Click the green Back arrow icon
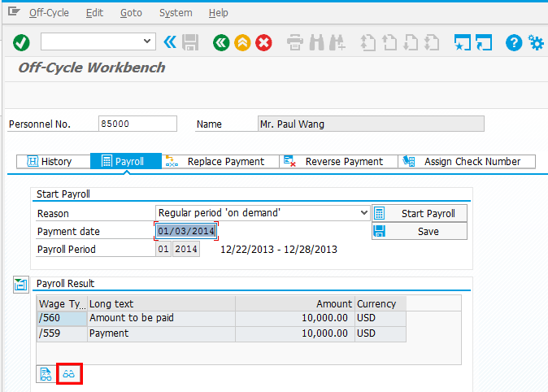Viewport: 548px width, 392px height. 220,41
